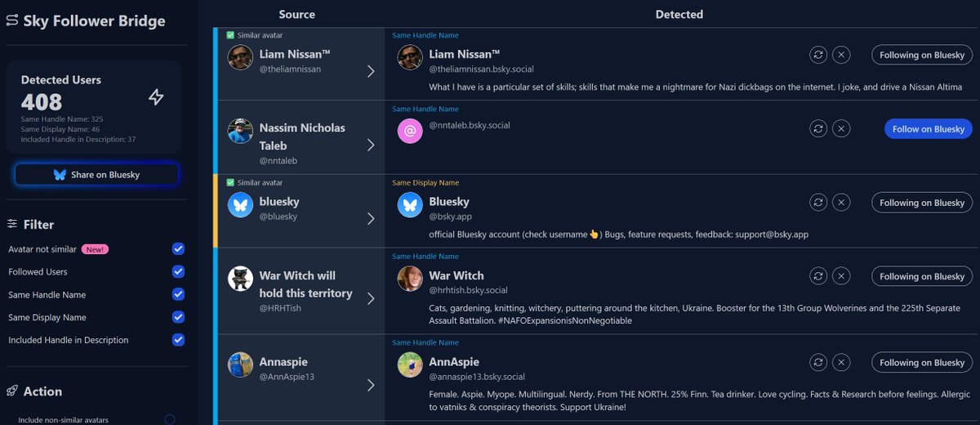Screen dimensions: 980x425
Task: Click the Source column header
Action: click(296, 14)
